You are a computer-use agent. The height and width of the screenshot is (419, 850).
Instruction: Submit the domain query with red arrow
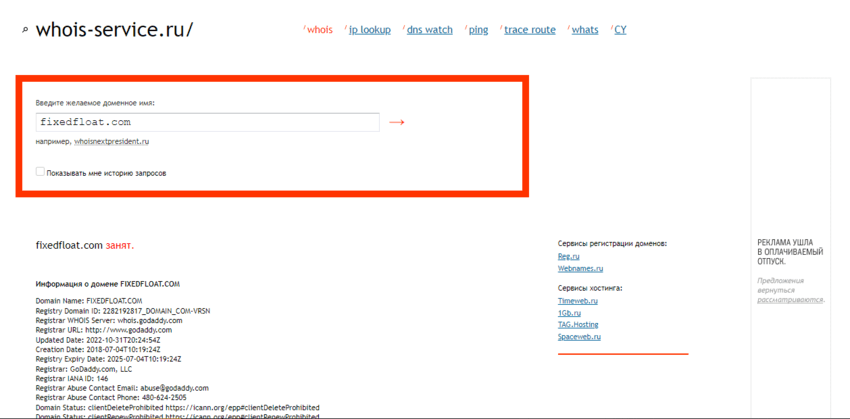pos(397,122)
